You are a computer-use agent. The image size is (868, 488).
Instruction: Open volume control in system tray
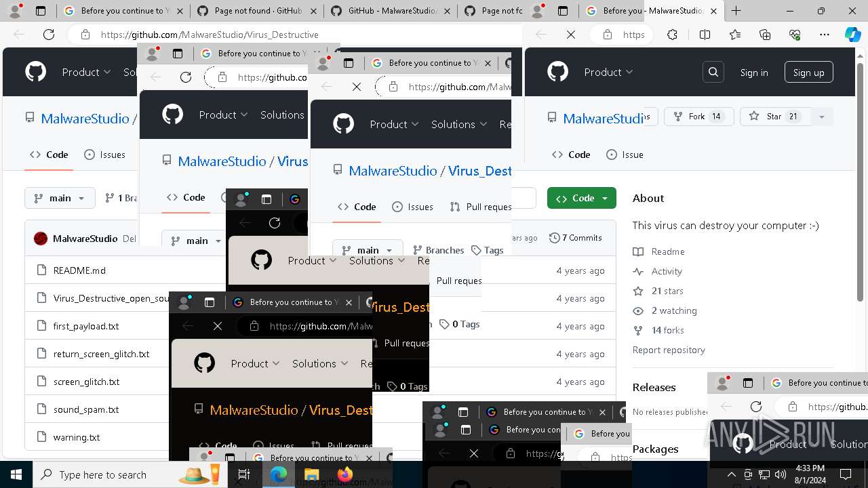(780, 474)
